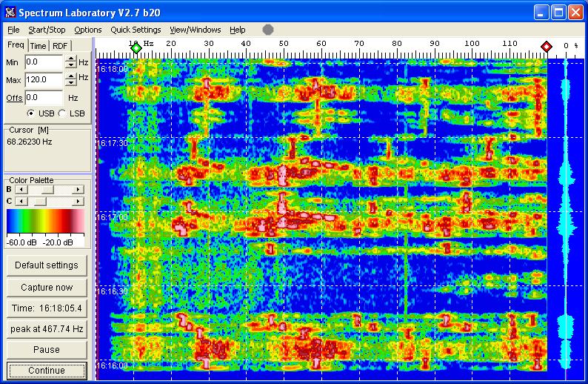The width and height of the screenshot is (588, 384).
Task: Click the peak at 467.74 Hz button
Action: [47, 329]
